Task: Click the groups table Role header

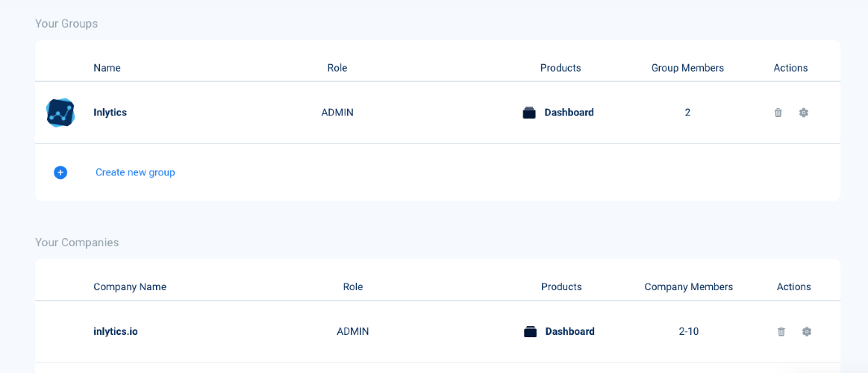Action: (x=337, y=68)
